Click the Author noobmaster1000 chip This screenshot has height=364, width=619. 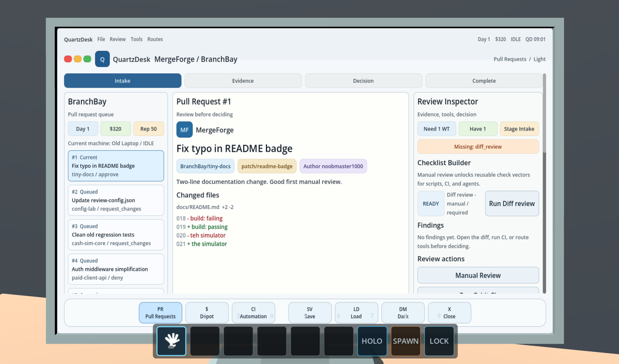(x=333, y=166)
